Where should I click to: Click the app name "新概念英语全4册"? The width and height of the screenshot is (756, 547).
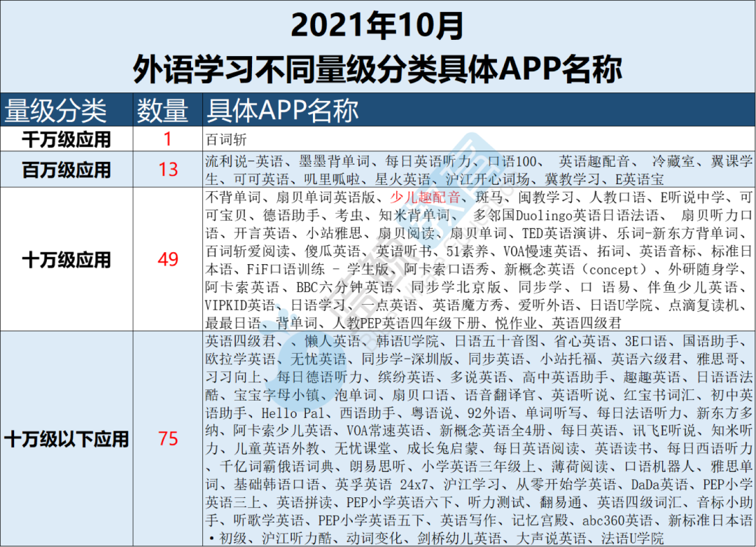pyautogui.click(x=493, y=430)
